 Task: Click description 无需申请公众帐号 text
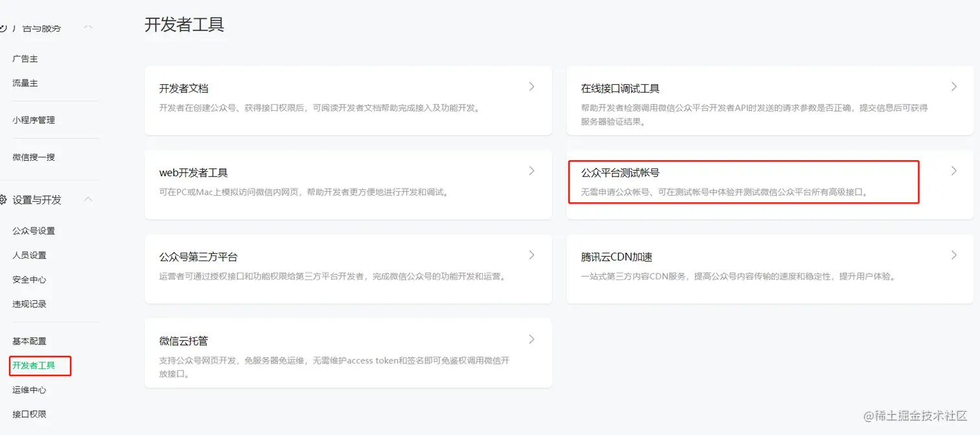pos(725,192)
